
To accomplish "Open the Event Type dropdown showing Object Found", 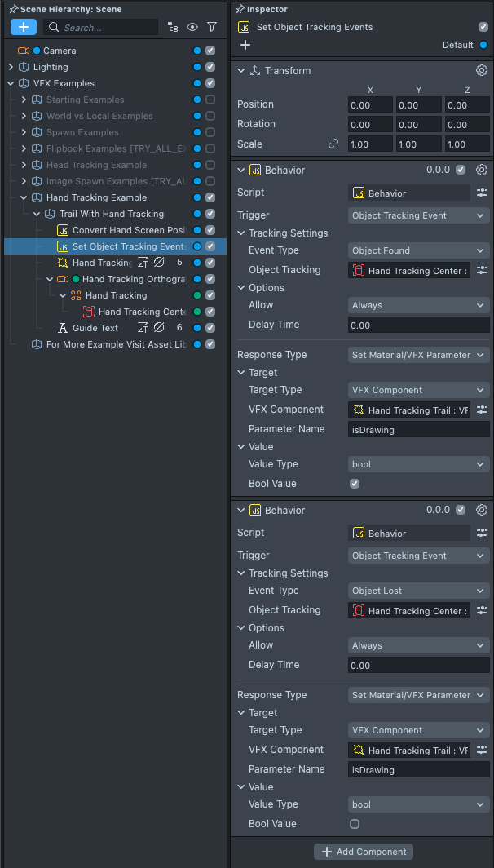I will pos(418,250).
